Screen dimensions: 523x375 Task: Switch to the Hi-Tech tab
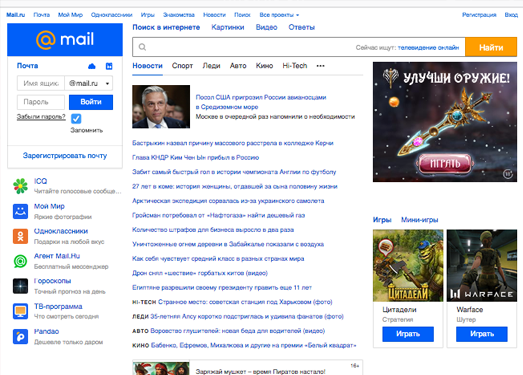tap(295, 66)
